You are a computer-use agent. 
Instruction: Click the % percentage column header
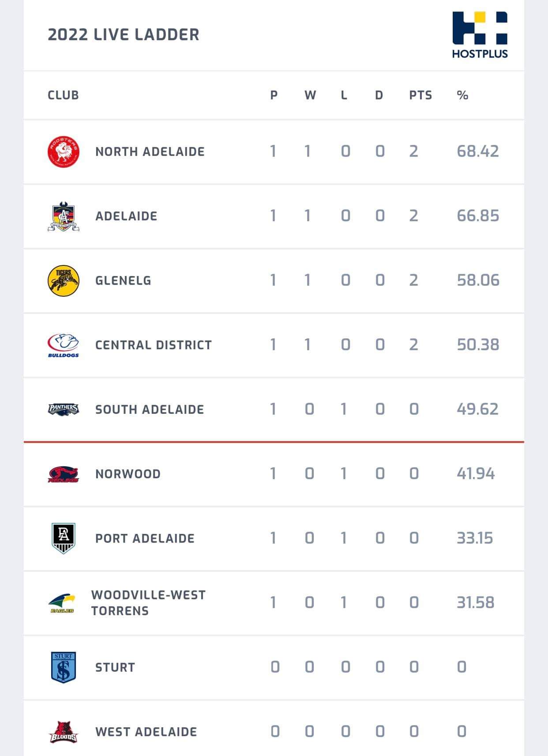[x=462, y=95]
